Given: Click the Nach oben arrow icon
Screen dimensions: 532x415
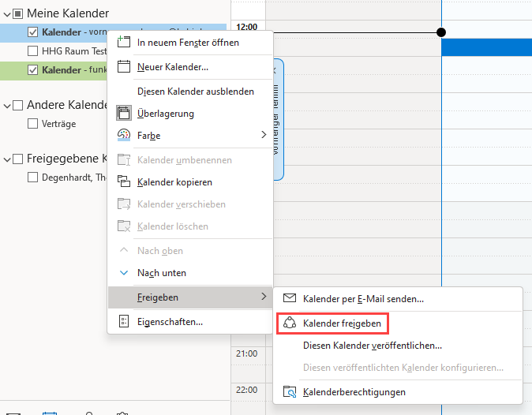Looking at the screenshot, I should (124, 250).
